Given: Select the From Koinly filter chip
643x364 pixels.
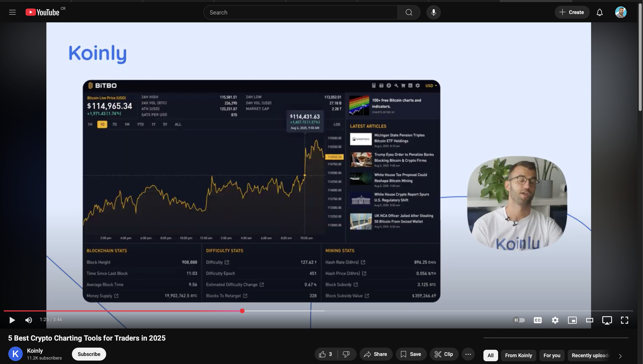Looking at the screenshot, I should [x=518, y=355].
